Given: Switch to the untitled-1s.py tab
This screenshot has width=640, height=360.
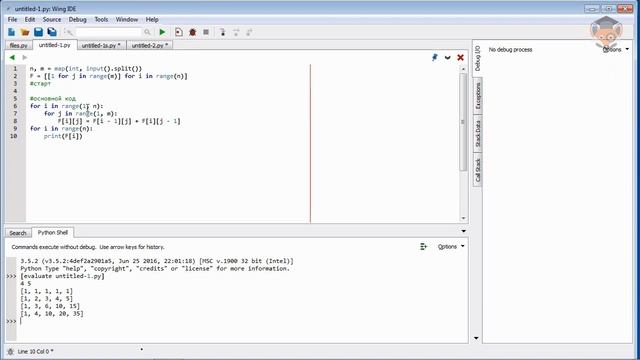Looking at the screenshot, I should pyautogui.click(x=101, y=45).
